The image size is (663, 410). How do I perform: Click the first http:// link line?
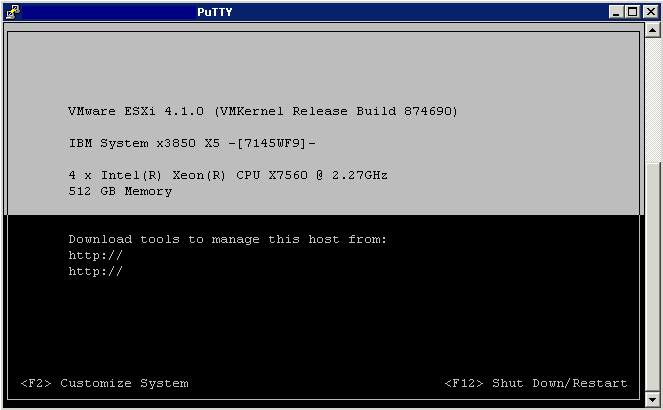click(96, 255)
